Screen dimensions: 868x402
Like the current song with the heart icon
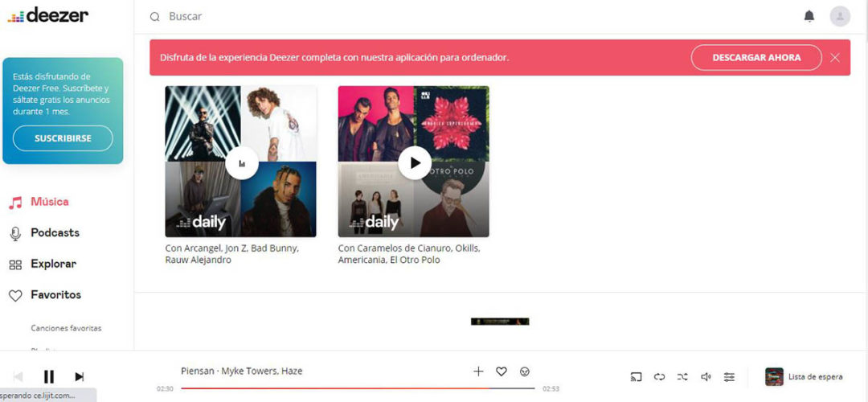click(502, 371)
